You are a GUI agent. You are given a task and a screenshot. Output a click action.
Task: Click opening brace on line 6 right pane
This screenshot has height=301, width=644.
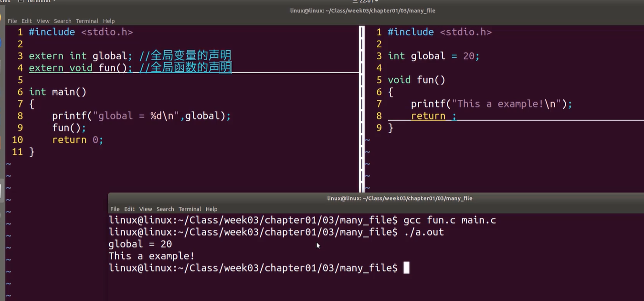391,92
